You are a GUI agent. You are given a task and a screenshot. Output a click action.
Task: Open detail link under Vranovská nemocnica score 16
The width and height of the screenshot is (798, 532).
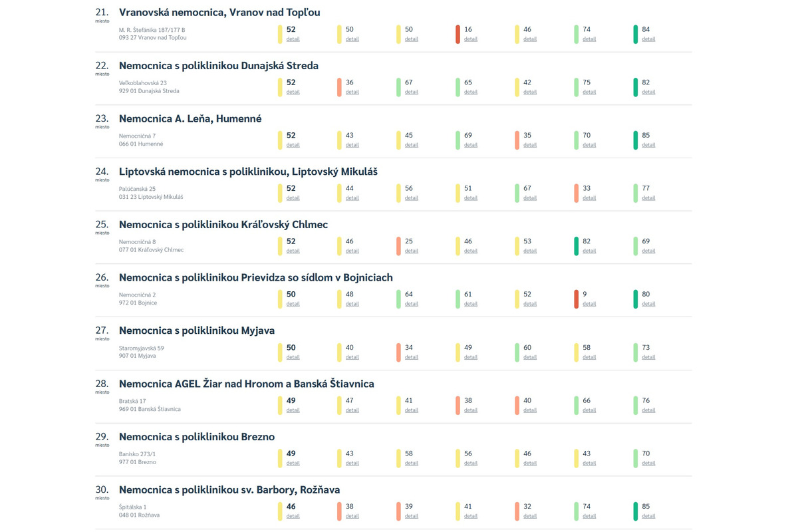click(x=470, y=39)
